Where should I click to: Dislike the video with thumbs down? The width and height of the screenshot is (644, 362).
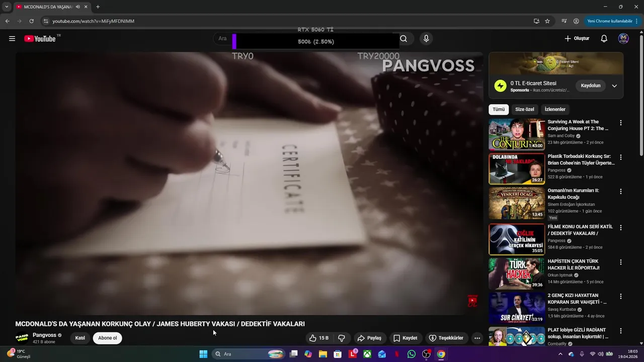[x=341, y=338]
